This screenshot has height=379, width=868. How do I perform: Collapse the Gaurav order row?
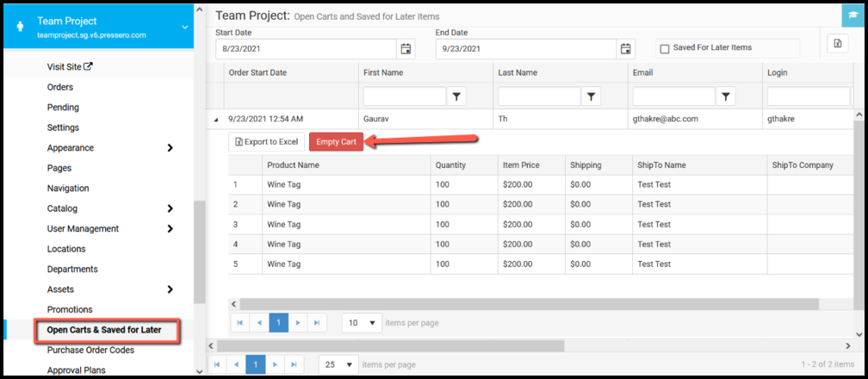pos(215,120)
